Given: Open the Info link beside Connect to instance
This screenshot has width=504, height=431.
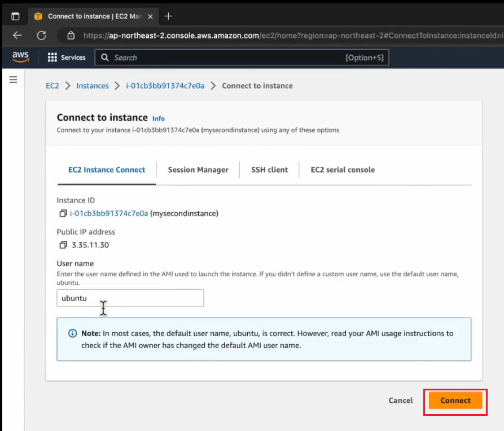Looking at the screenshot, I should tap(159, 118).
